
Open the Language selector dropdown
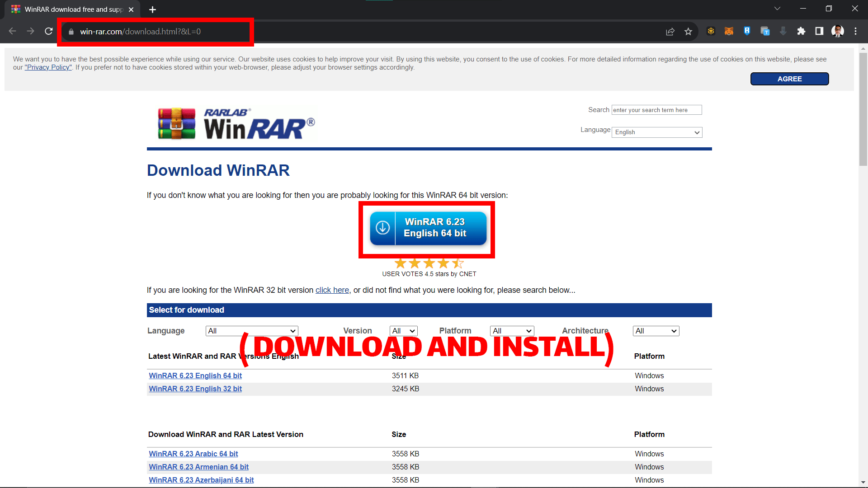coord(656,132)
